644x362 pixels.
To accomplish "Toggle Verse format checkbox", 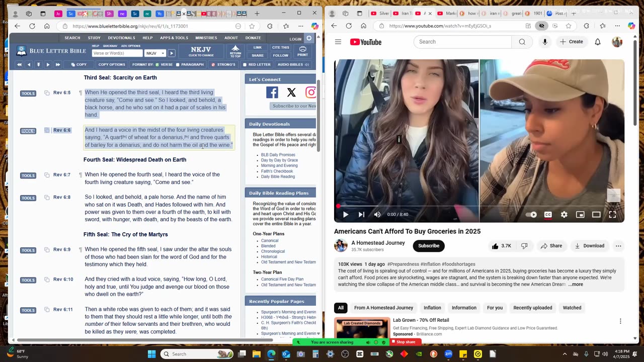I will pyautogui.click(x=157, y=65).
